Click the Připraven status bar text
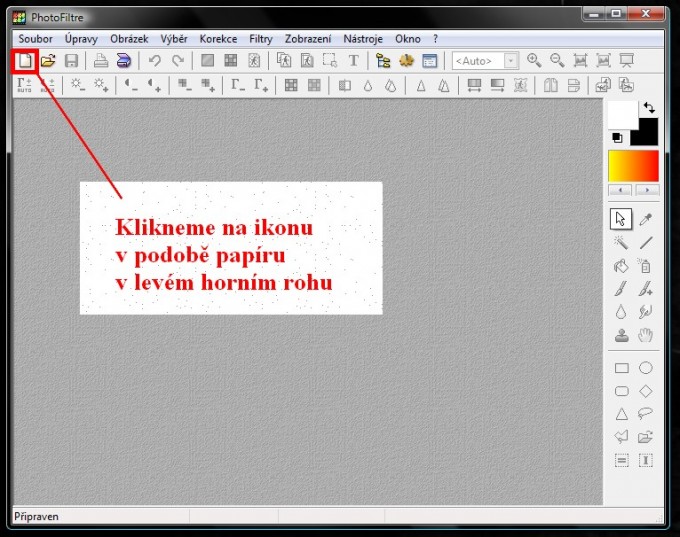680x537 pixels. tap(36, 516)
